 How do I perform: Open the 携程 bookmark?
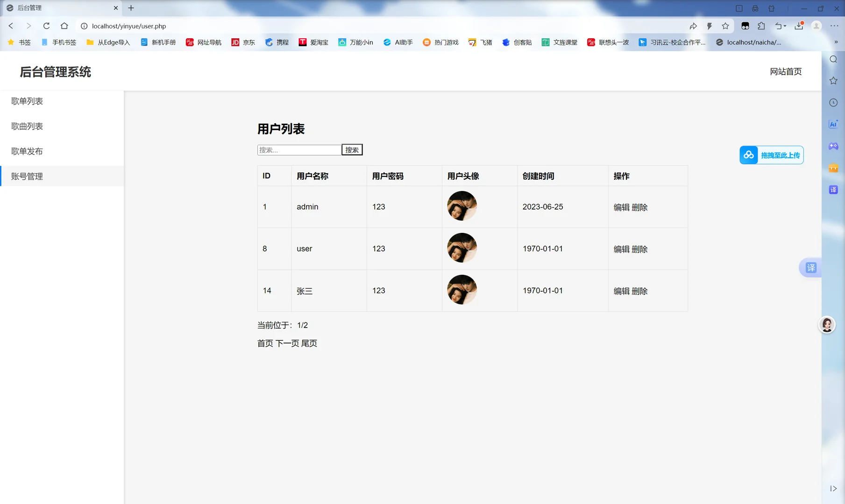coord(277,42)
